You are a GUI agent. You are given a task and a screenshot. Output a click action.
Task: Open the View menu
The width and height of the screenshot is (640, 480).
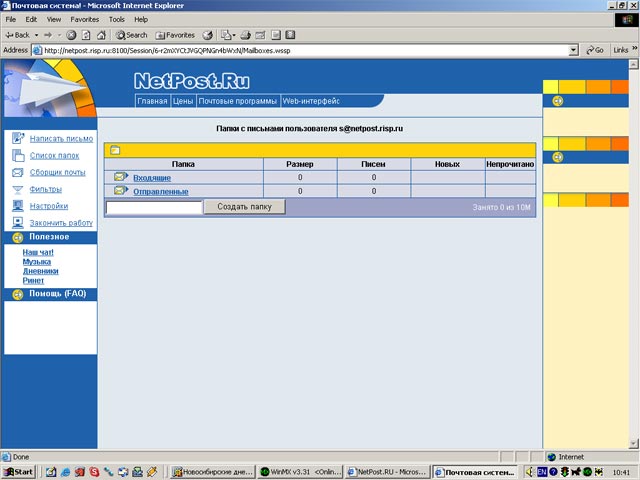53,19
